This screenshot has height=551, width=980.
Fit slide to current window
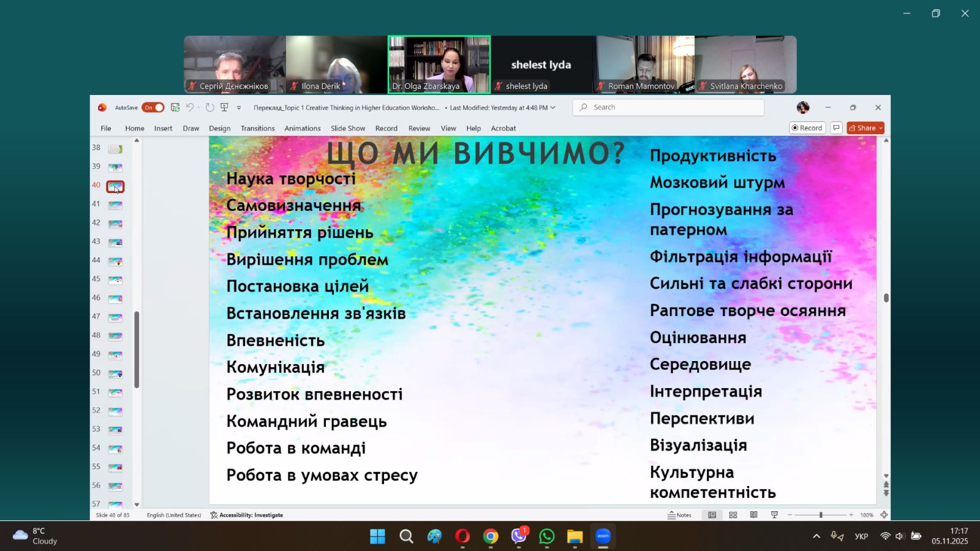[884, 515]
